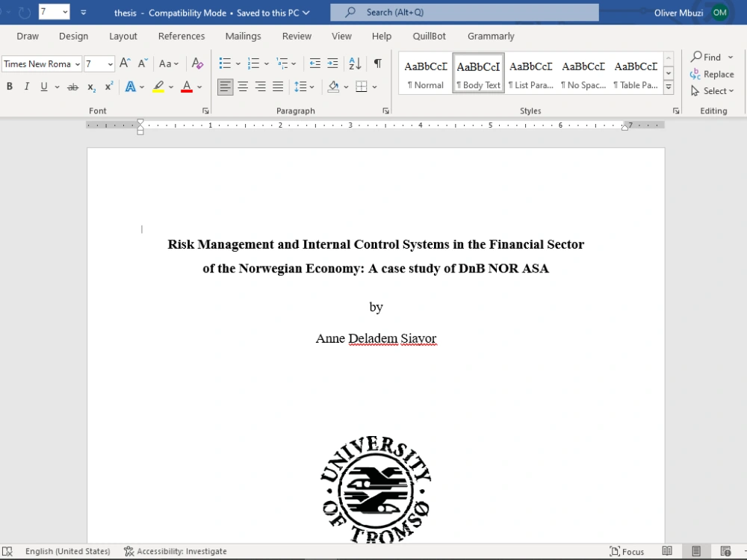Open Change Case dropdown
The width and height of the screenshot is (747, 560).
tap(169, 63)
